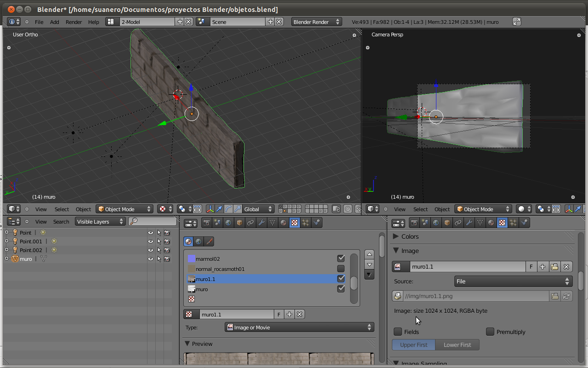Open image file browser beside muro1.1 name
The width and height of the screenshot is (588, 368).
554,267
